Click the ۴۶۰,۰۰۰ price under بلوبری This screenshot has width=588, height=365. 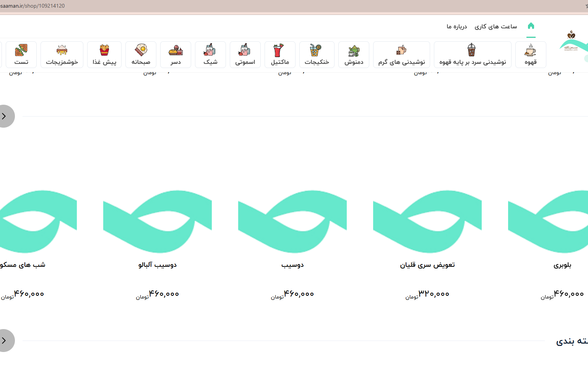[x=569, y=294]
